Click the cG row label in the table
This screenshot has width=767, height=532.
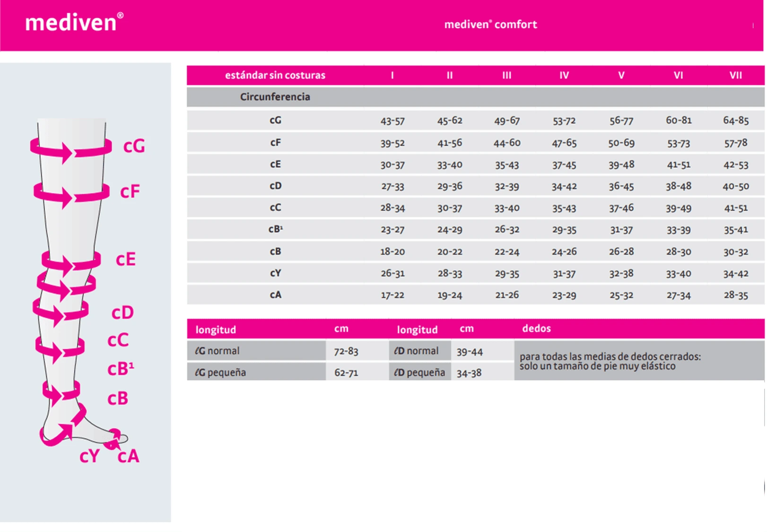(x=276, y=120)
